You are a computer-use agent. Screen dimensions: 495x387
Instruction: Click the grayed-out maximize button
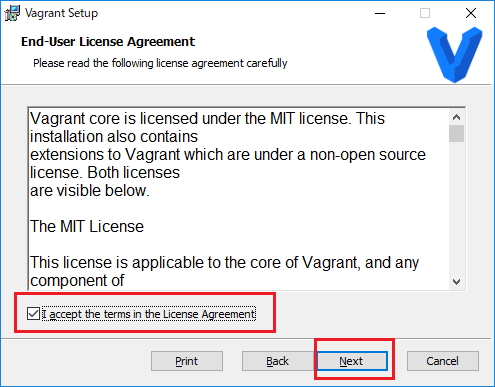(x=425, y=13)
